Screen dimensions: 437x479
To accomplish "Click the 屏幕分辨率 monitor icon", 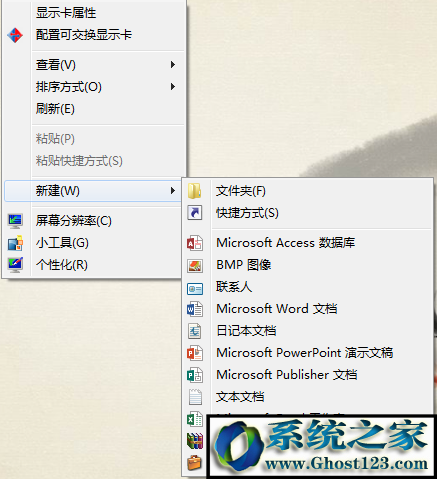I will [15, 221].
